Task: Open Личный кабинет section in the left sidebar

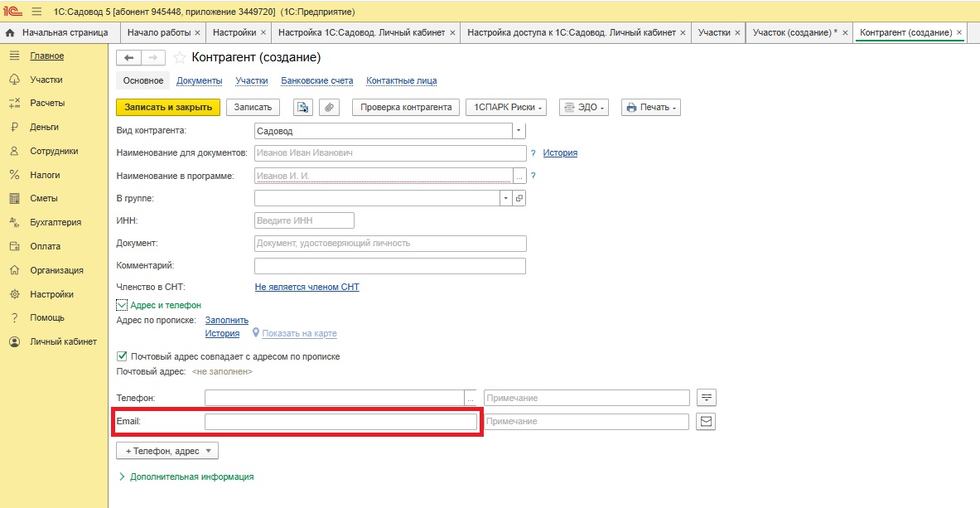Action: tap(64, 341)
